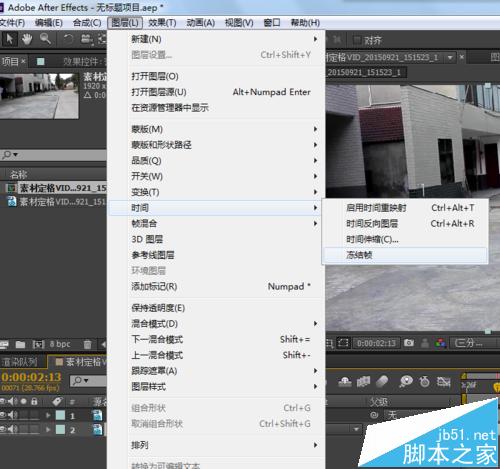Click the show snapshot person icon
Viewport: 500px width, 469px height.
coord(425,343)
